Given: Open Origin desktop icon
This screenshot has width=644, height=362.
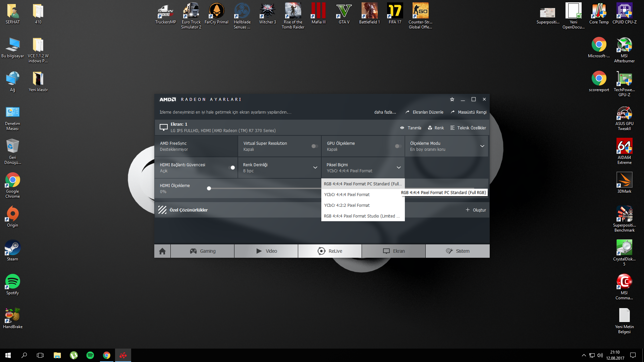Looking at the screenshot, I should tap(13, 217).
